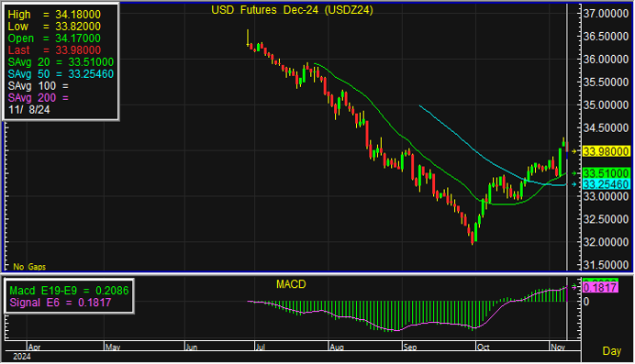Click the MACD panel title
The image size is (635, 364).
[291, 284]
